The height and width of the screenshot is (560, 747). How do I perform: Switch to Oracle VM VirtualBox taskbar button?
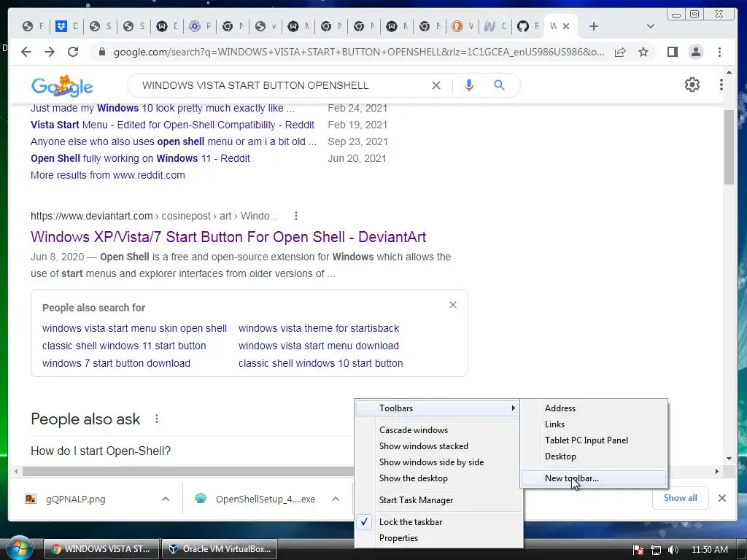220,548
